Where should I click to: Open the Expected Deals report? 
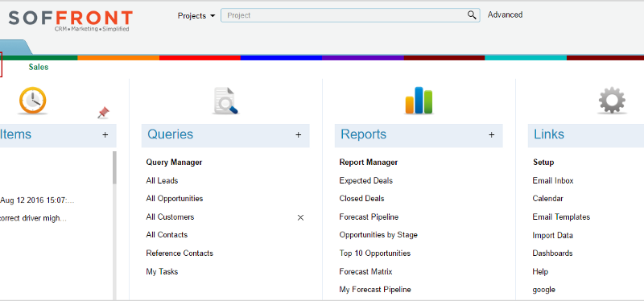pyautogui.click(x=366, y=181)
